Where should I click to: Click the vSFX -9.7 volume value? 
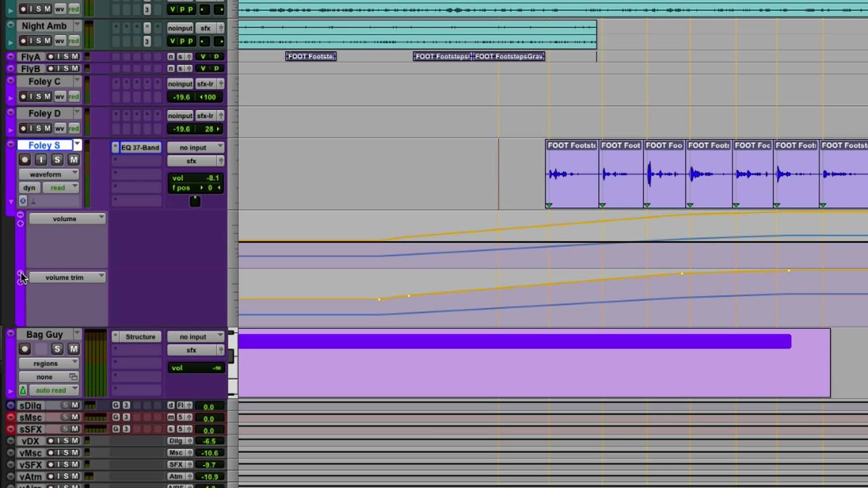pos(210,465)
